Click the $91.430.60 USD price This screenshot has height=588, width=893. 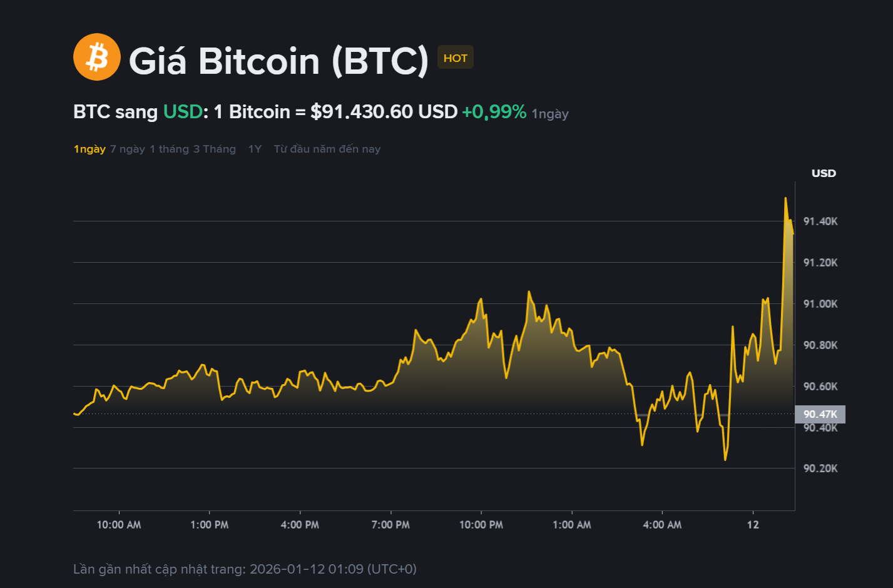(x=384, y=112)
